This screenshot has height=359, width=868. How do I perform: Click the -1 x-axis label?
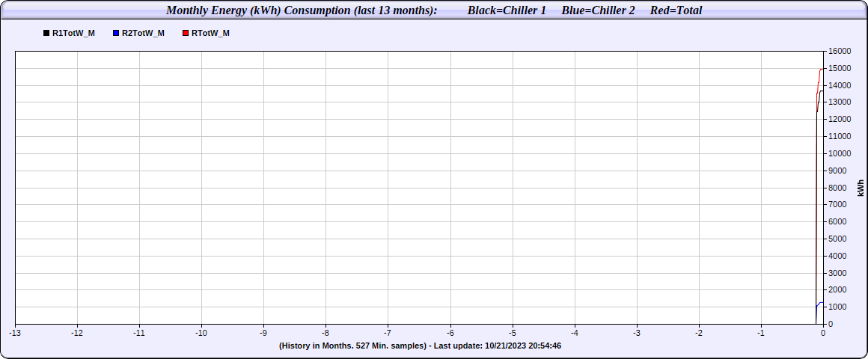[x=761, y=332]
